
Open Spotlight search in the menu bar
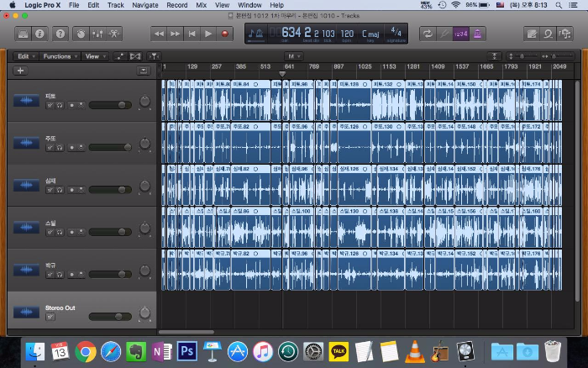click(x=559, y=5)
